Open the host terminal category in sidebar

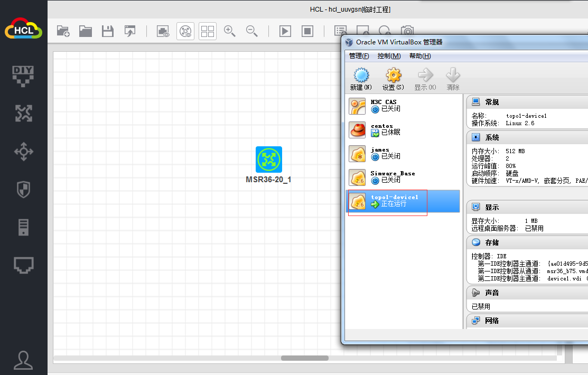pos(24,265)
